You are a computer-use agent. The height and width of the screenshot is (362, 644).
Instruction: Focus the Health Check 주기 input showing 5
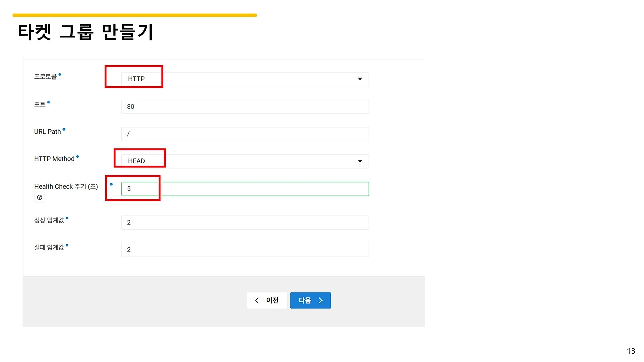[245, 189]
